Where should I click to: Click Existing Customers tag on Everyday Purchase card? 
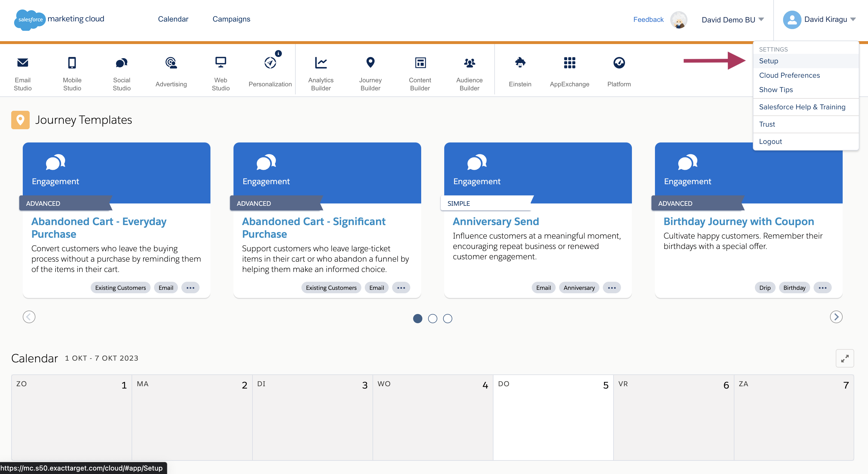(120, 288)
